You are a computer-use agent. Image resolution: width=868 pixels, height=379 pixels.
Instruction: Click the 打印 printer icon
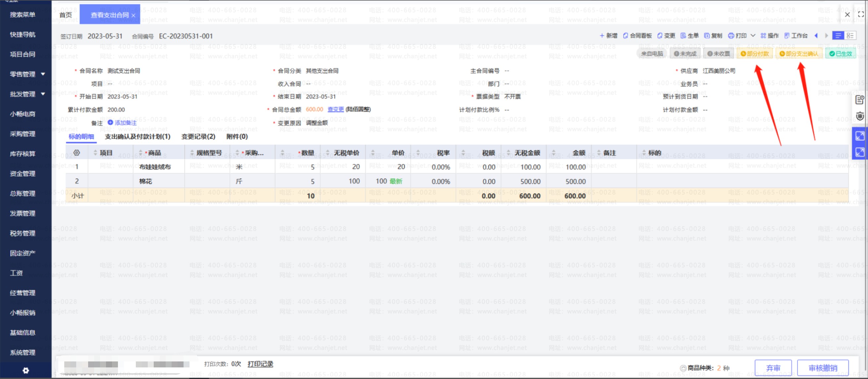point(731,36)
